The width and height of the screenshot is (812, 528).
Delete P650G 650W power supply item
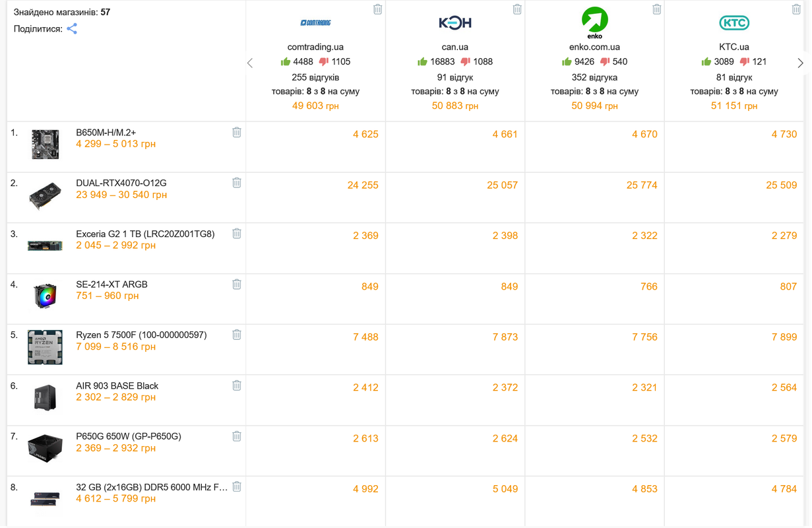pos(237,436)
